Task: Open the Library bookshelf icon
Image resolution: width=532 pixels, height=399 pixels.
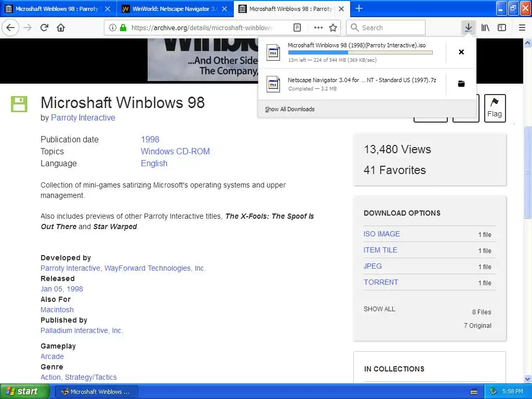Action: 486,28
